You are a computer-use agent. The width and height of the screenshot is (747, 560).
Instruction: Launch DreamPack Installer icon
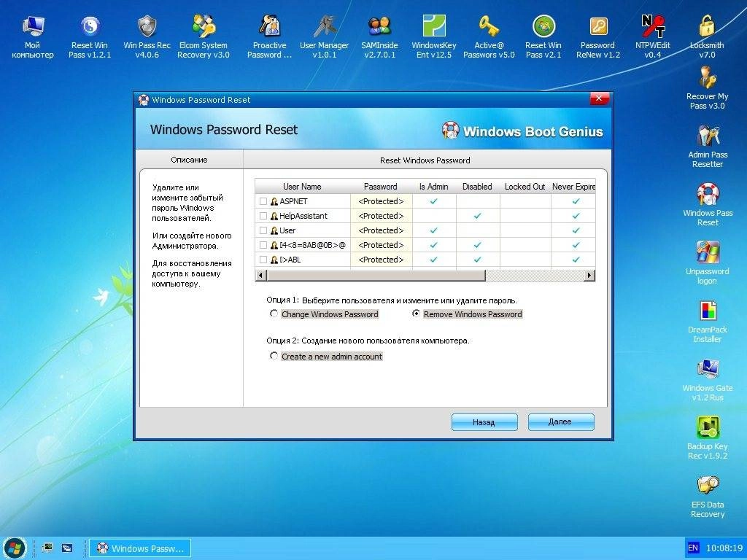point(708,322)
